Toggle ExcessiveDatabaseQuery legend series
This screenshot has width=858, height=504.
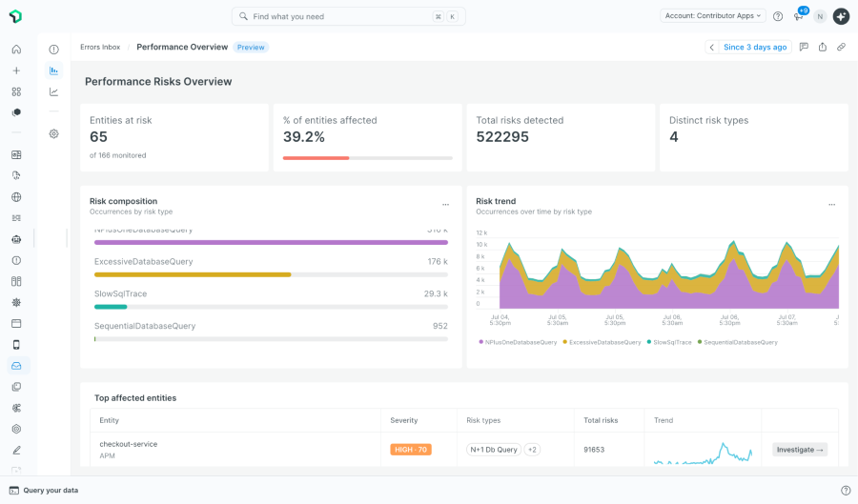[602, 342]
